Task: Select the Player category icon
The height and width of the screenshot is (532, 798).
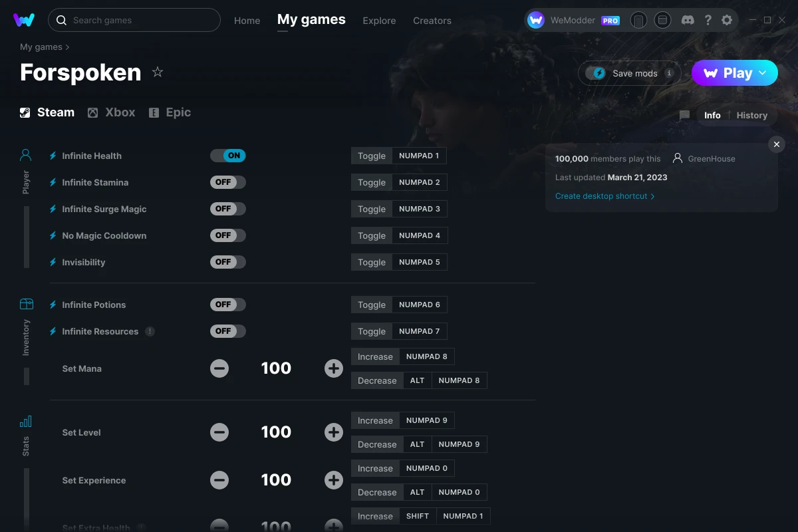Action: (x=26, y=156)
